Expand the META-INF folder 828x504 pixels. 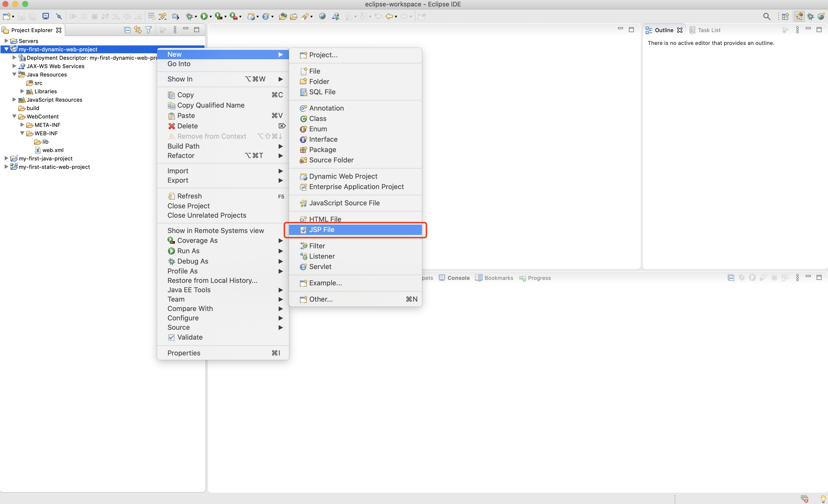[22, 125]
